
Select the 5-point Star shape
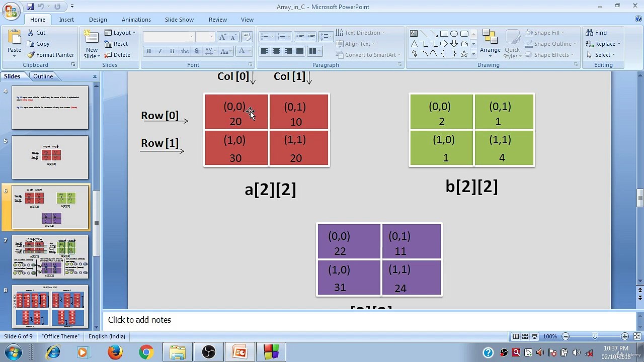pos(464,54)
